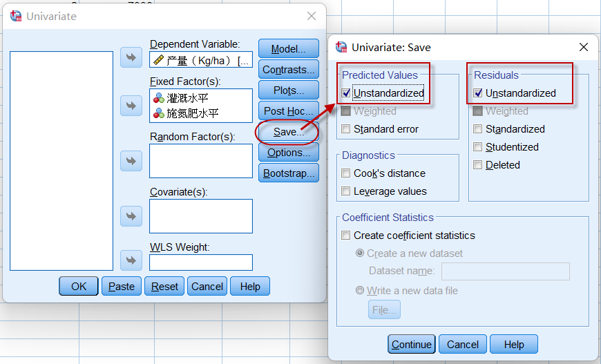The height and width of the screenshot is (364, 601).
Task: Click arrow button beside Covariate(s) list
Action: tap(131, 216)
